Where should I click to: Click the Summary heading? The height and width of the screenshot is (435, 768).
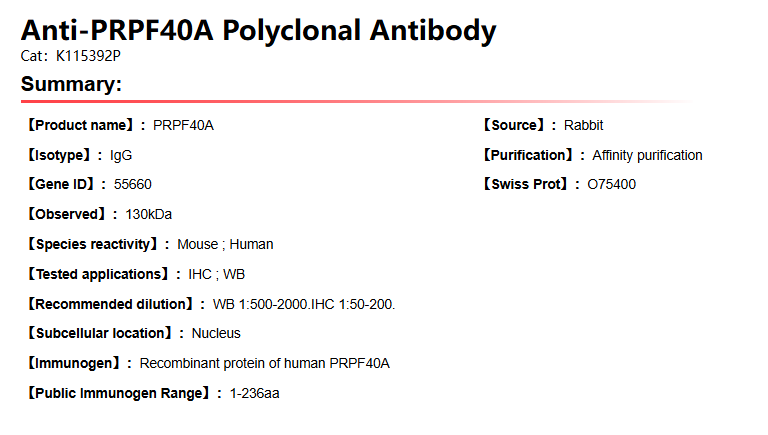(71, 84)
